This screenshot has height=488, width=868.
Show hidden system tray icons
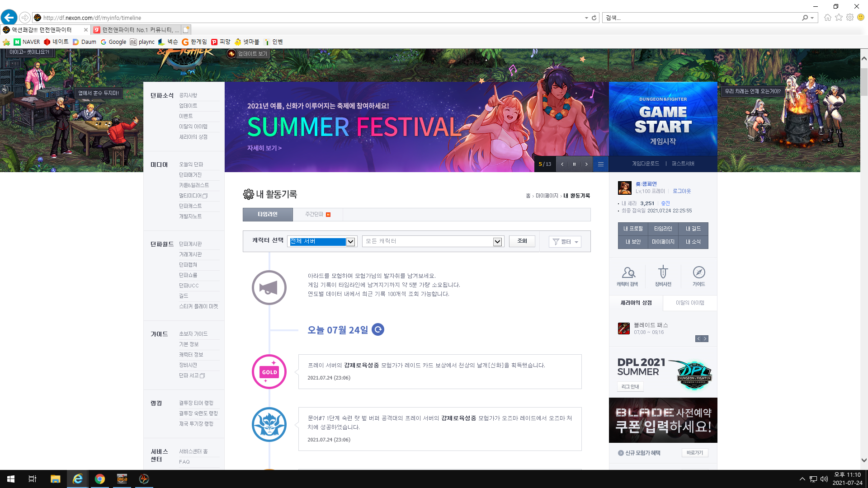(802, 479)
